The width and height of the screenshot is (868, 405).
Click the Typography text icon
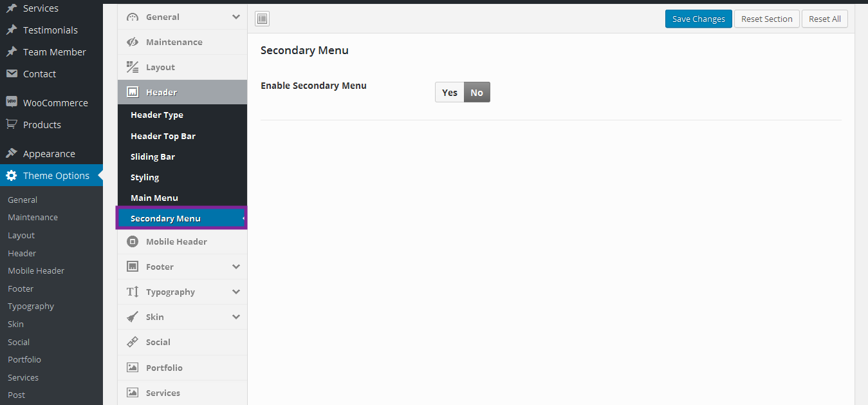(x=133, y=292)
